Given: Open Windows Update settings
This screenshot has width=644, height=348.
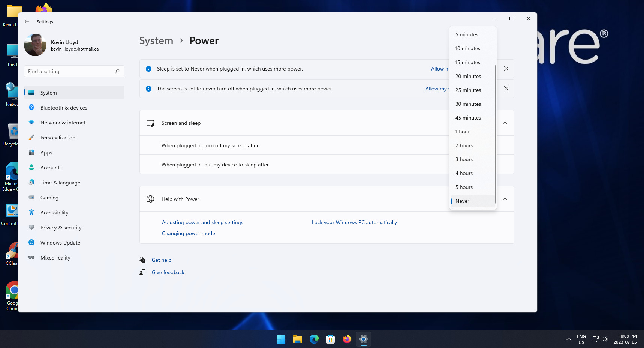Looking at the screenshot, I should tap(74, 243).
